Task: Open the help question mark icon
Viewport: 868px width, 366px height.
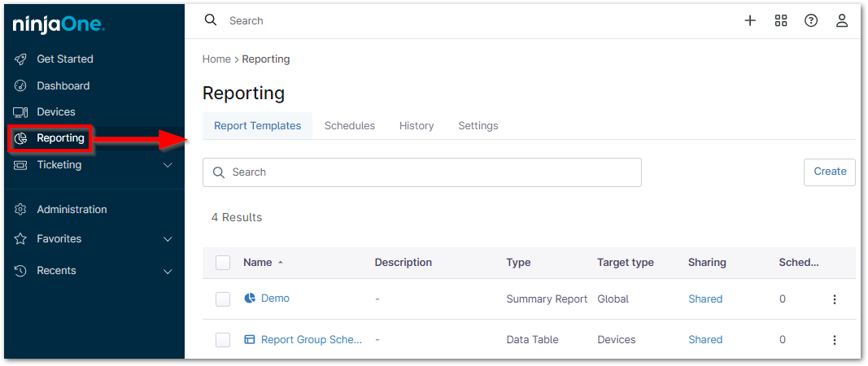Action: tap(811, 21)
